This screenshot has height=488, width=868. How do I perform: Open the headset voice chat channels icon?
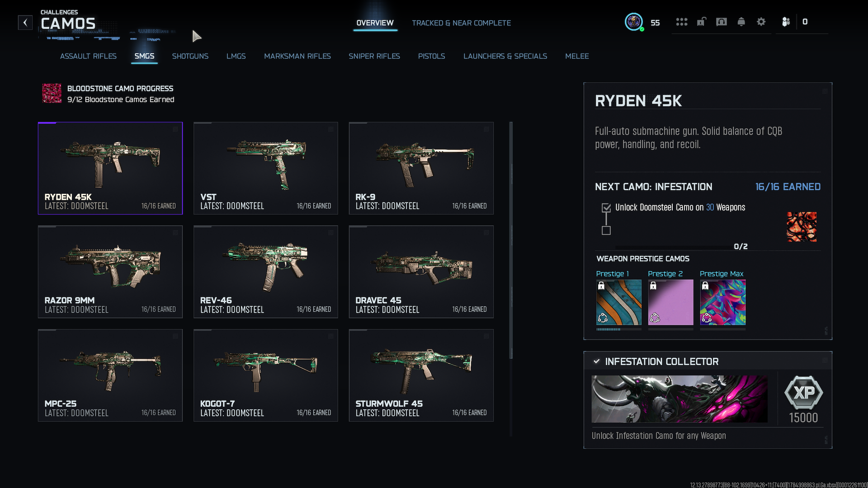point(722,22)
